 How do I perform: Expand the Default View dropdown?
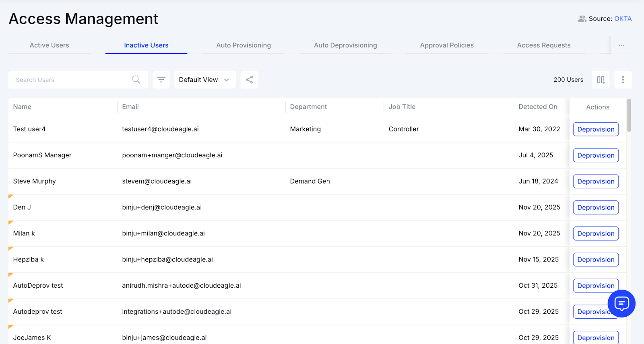205,80
